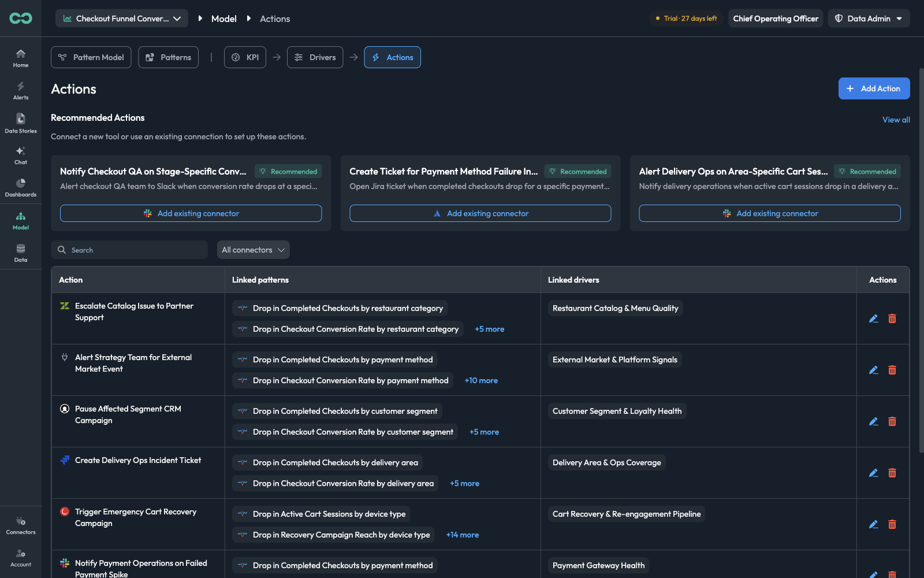Click the Cart Recovery & Re-engagement Pipeline driver
The width and height of the screenshot is (924, 578).
click(627, 514)
